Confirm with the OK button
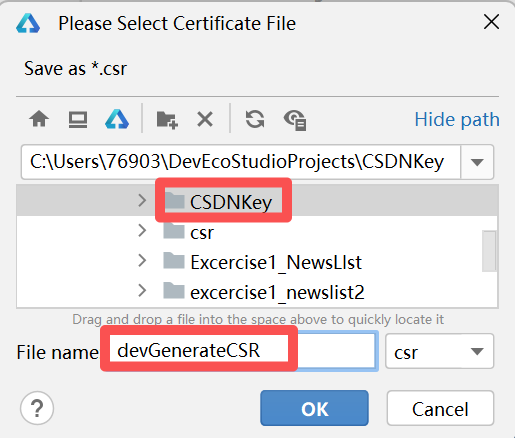Screen dimensions: 515x438 point(314,408)
